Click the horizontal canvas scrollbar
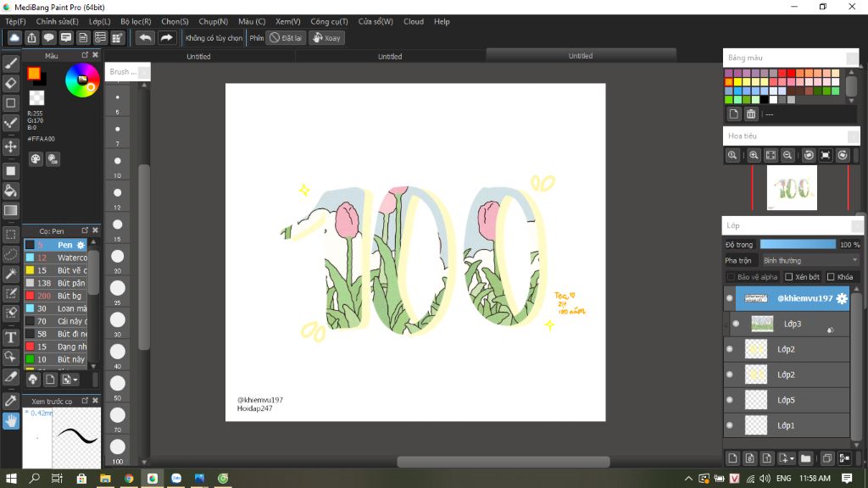 (x=504, y=462)
